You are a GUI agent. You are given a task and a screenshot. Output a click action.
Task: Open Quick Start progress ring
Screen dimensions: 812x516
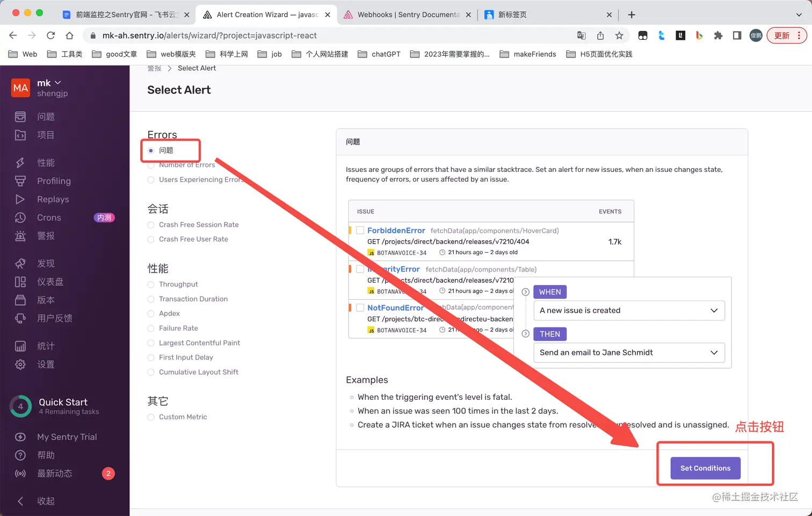pyautogui.click(x=20, y=406)
